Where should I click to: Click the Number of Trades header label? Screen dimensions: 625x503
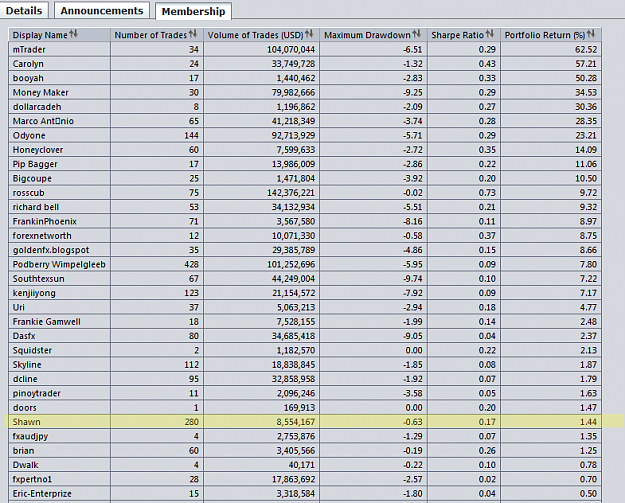151,35
